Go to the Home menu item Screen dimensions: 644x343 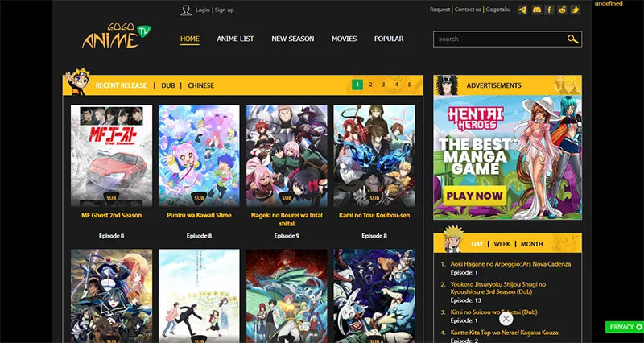[x=190, y=39]
